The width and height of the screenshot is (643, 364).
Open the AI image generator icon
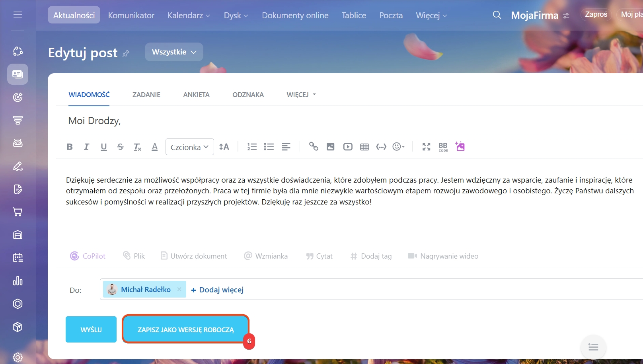point(460,146)
